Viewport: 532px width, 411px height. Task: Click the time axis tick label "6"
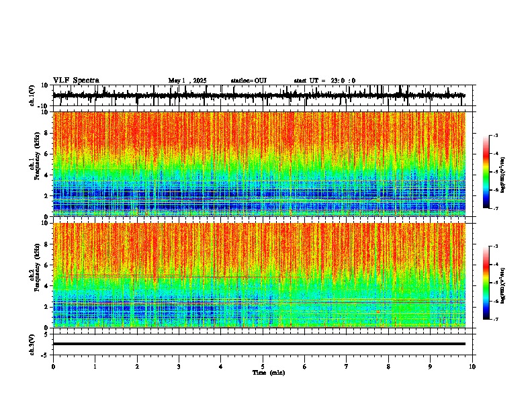(x=305, y=367)
